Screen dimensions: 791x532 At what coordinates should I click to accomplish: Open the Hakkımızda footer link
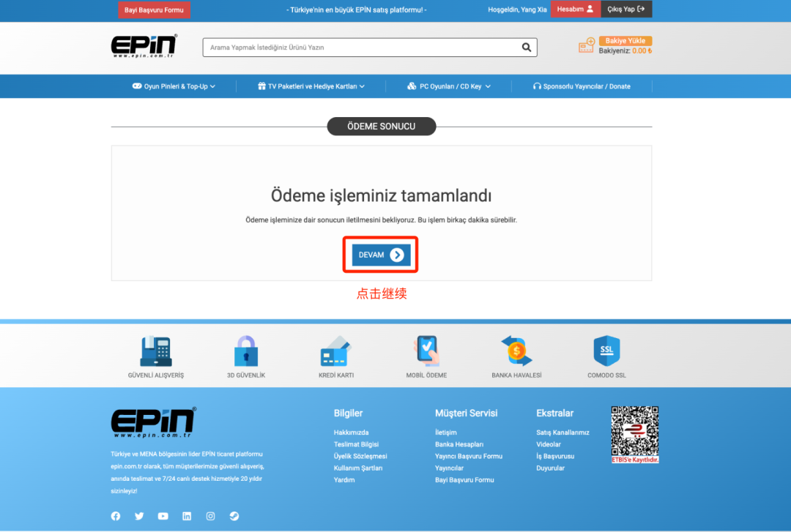[x=351, y=432]
